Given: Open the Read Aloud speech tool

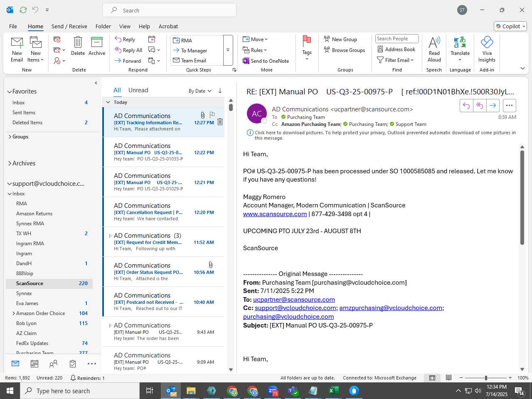Looking at the screenshot, I should coord(434,49).
